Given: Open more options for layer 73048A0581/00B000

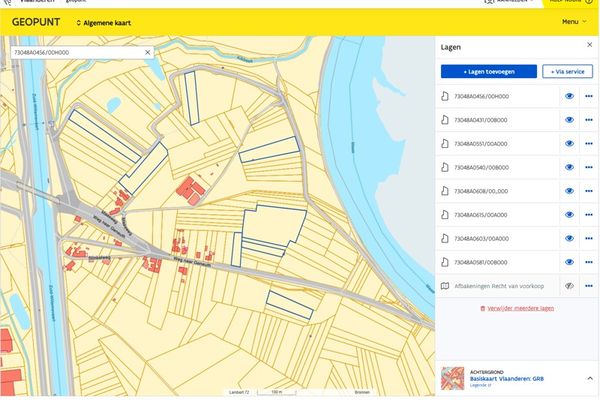Looking at the screenshot, I should tap(588, 262).
